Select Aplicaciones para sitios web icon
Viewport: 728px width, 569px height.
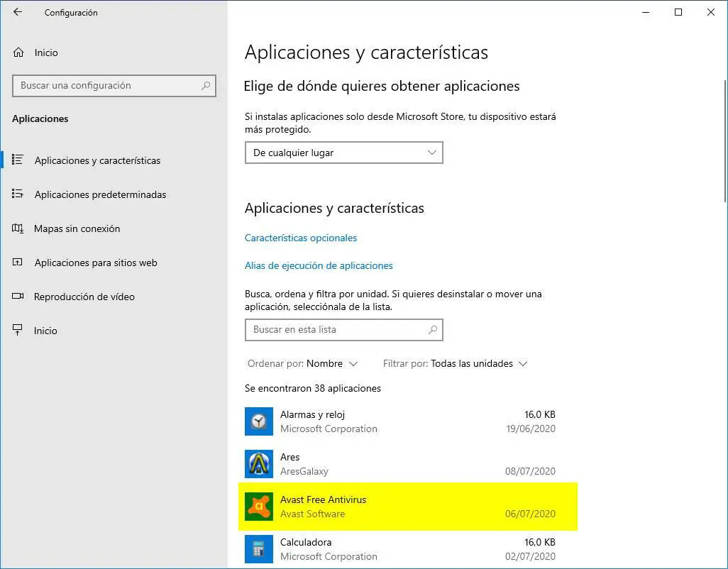pos(17,263)
